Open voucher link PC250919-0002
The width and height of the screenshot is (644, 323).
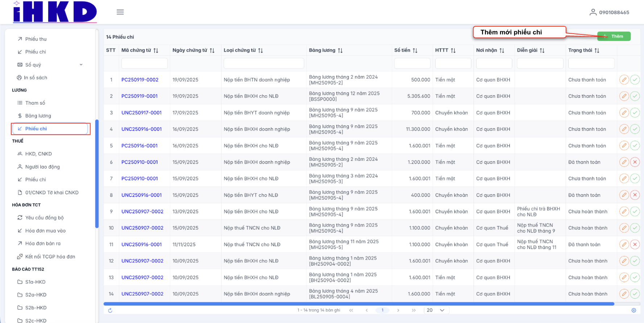(x=140, y=80)
